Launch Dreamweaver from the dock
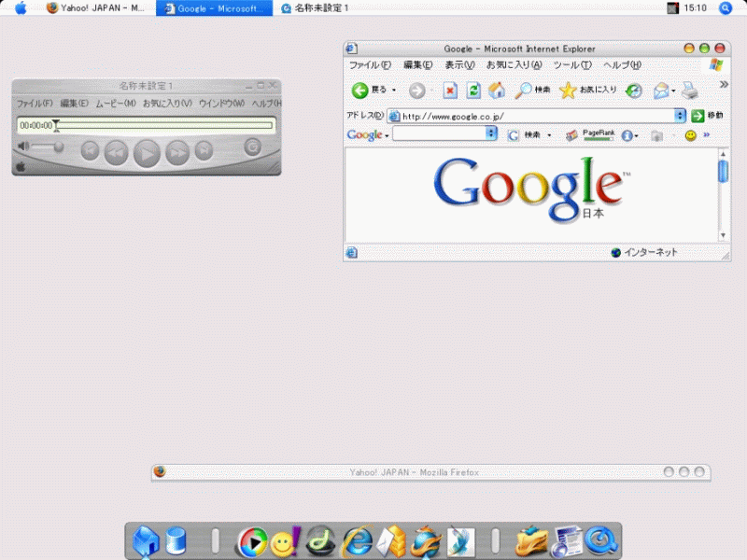Viewport: 747px width, 560px height. (320, 541)
